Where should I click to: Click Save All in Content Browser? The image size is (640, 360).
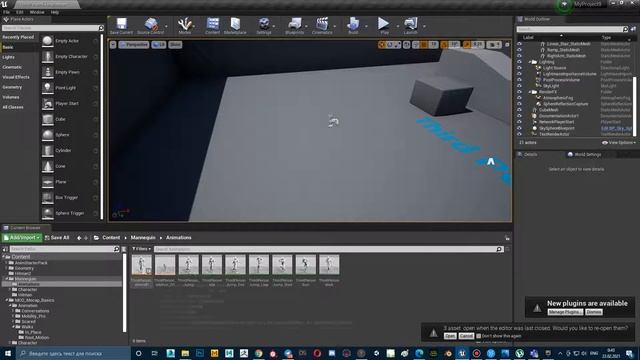(x=57, y=238)
